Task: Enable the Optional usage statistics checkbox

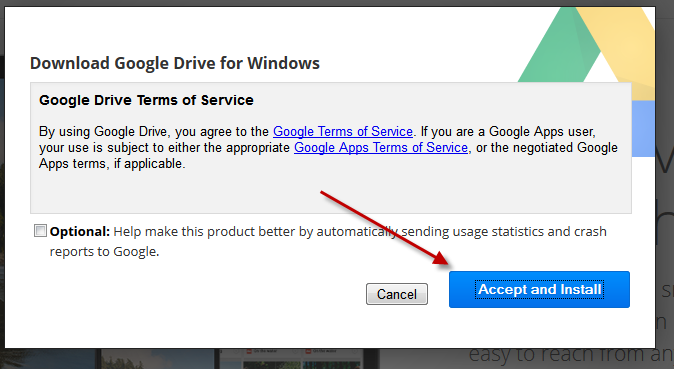Action: 40,231
